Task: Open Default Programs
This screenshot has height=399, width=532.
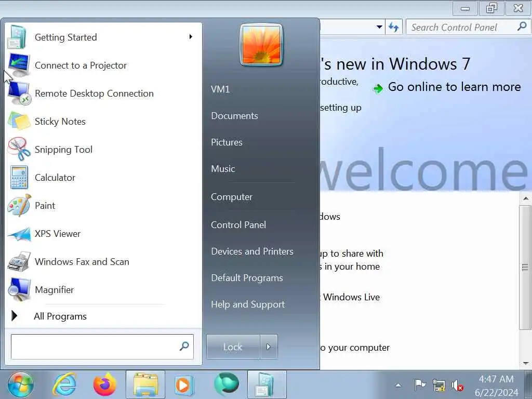Action: pyautogui.click(x=247, y=278)
